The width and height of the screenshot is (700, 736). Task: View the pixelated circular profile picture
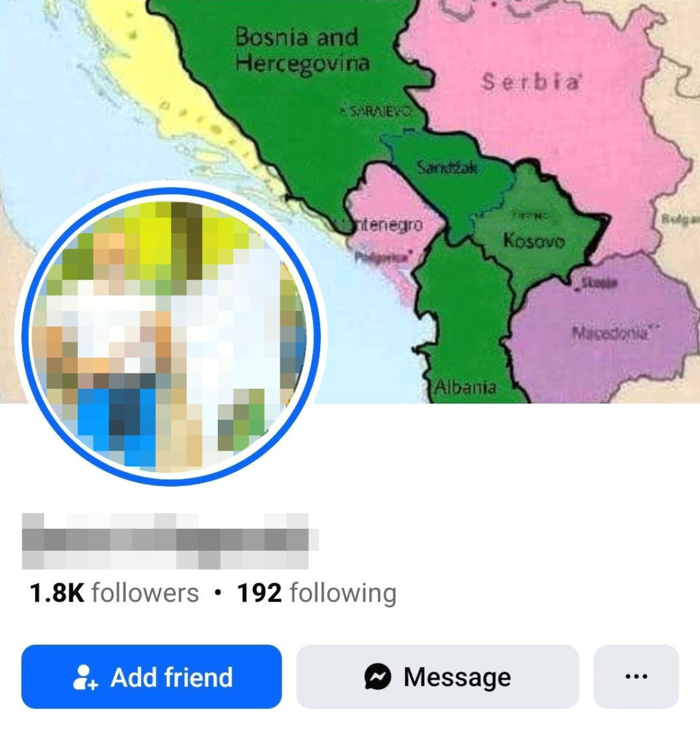click(x=171, y=337)
